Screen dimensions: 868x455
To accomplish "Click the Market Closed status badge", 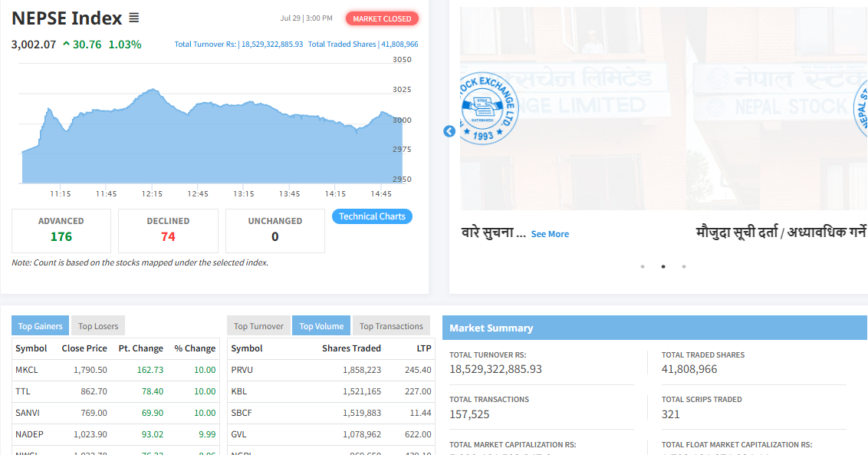I will point(382,18).
